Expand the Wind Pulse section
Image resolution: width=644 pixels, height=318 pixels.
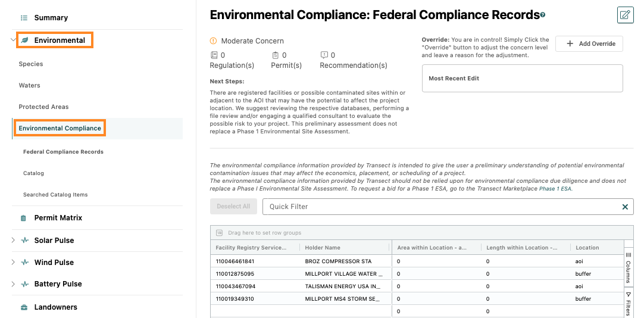click(13, 262)
